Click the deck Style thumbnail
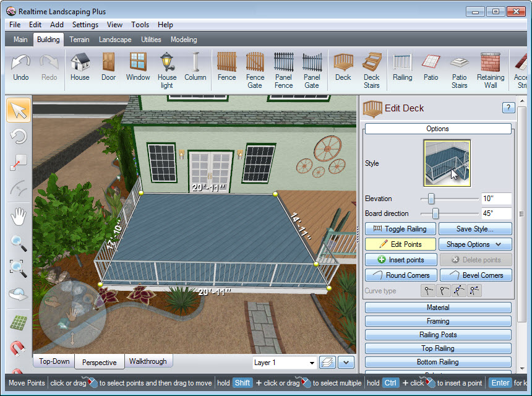The width and height of the screenshot is (532, 396). (447, 163)
